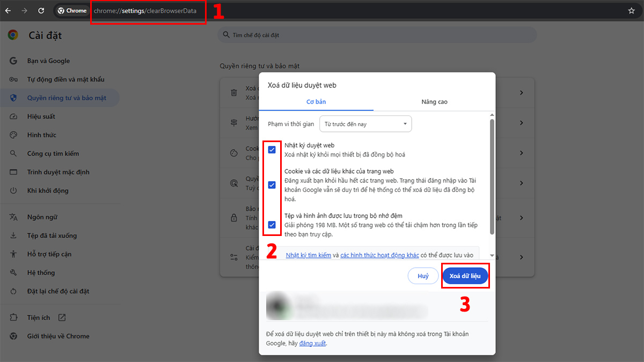Click the power icon for Khi khởi động
The width and height of the screenshot is (644, 362).
point(14,190)
